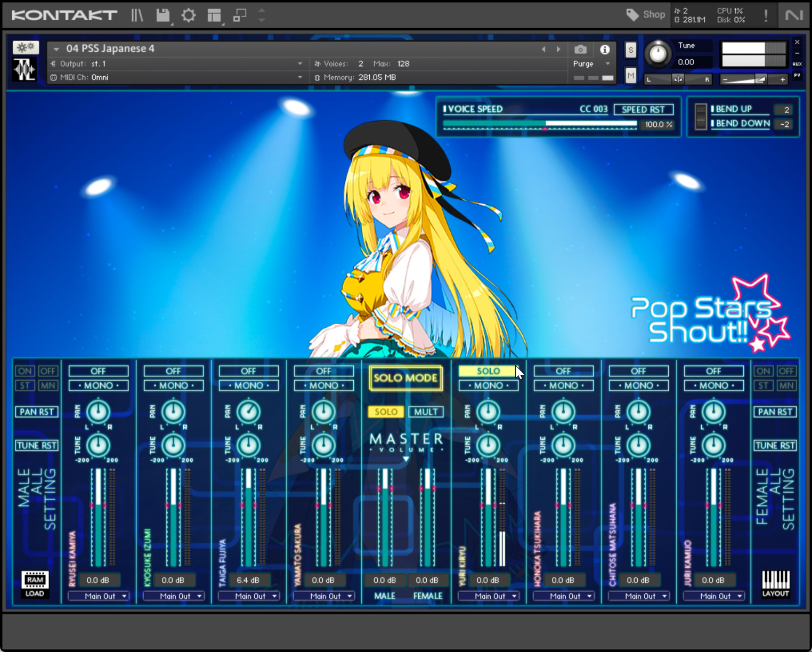Toggle MONO switch for Chitose Matsuhana
The height and width of the screenshot is (652, 812).
click(639, 385)
